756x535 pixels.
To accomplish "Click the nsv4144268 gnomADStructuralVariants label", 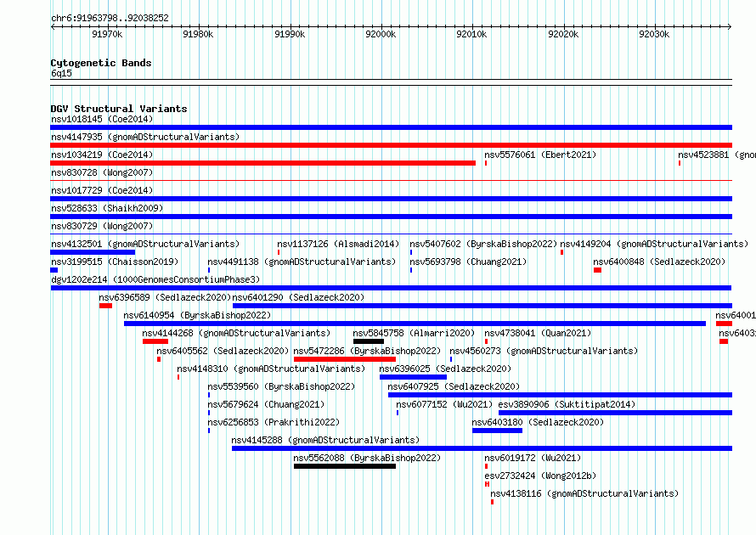I will [236, 333].
